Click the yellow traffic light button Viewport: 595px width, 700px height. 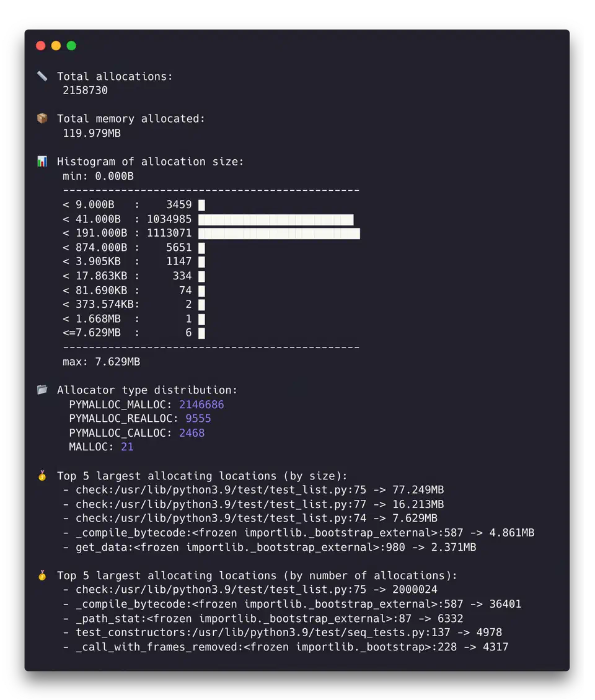(x=56, y=45)
